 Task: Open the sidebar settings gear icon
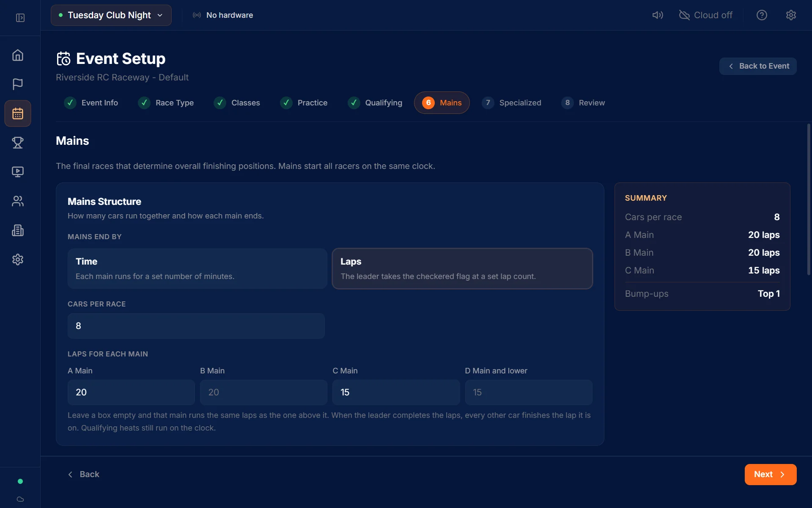click(18, 260)
